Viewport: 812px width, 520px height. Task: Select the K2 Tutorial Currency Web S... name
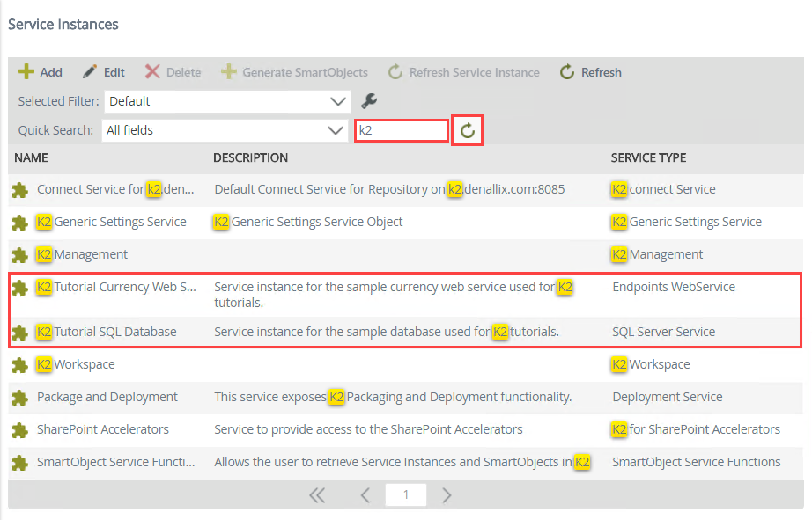(x=116, y=287)
